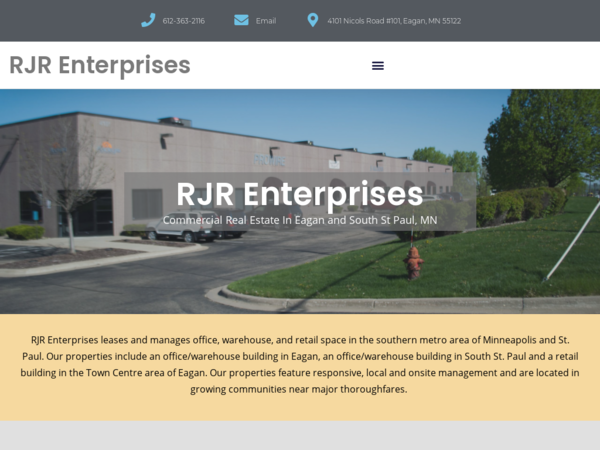Click the envelope email icon
The image size is (600, 450).
coord(241,20)
